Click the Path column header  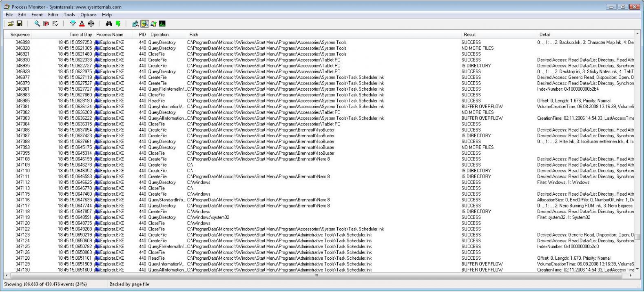(x=324, y=35)
